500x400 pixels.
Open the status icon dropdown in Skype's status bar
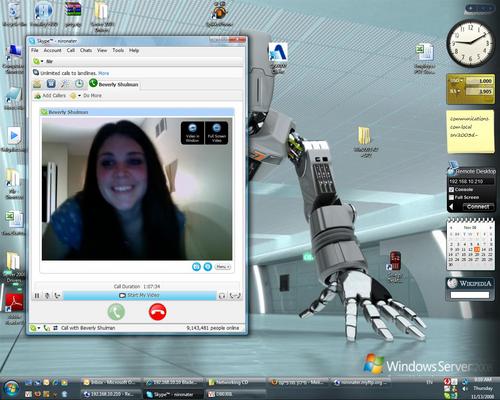click(35, 328)
